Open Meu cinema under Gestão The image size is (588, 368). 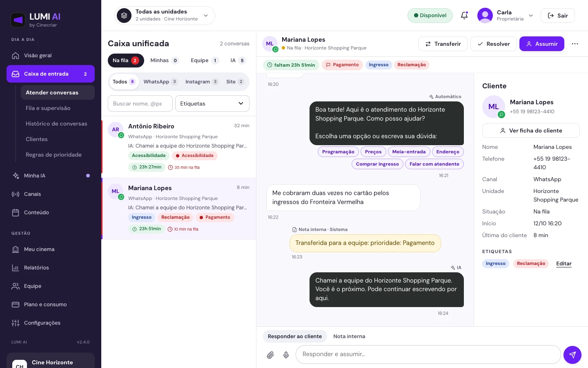click(51, 249)
